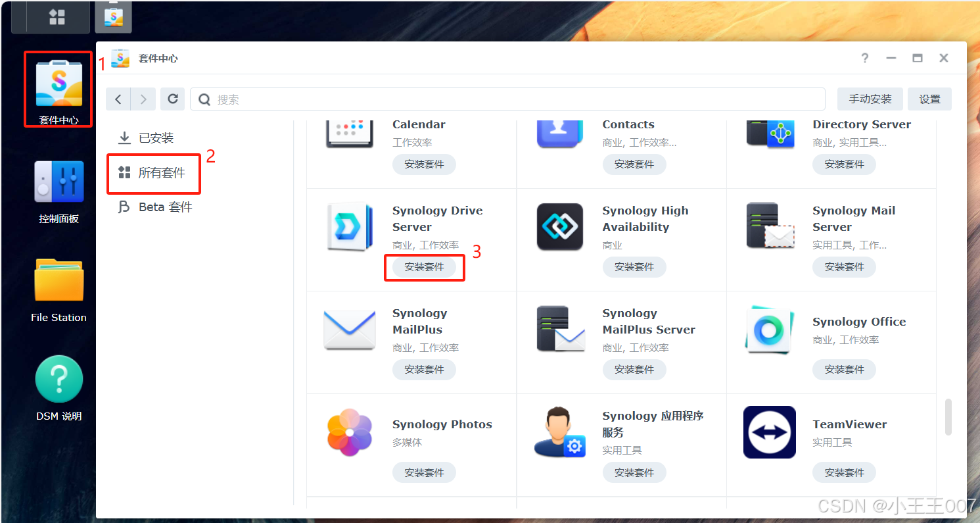The width and height of the screenshot is (980, 523).
Task: Install Synology High Availability
Action: 634,267
